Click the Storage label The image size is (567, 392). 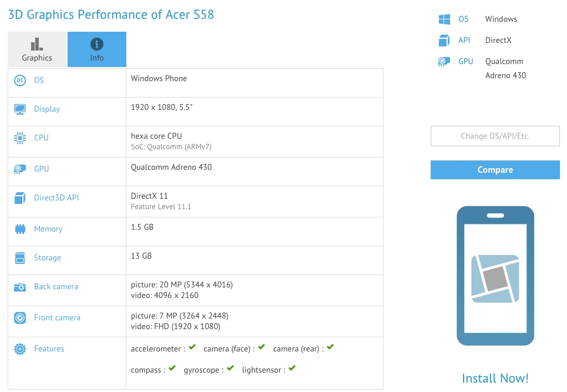[48, 258]
